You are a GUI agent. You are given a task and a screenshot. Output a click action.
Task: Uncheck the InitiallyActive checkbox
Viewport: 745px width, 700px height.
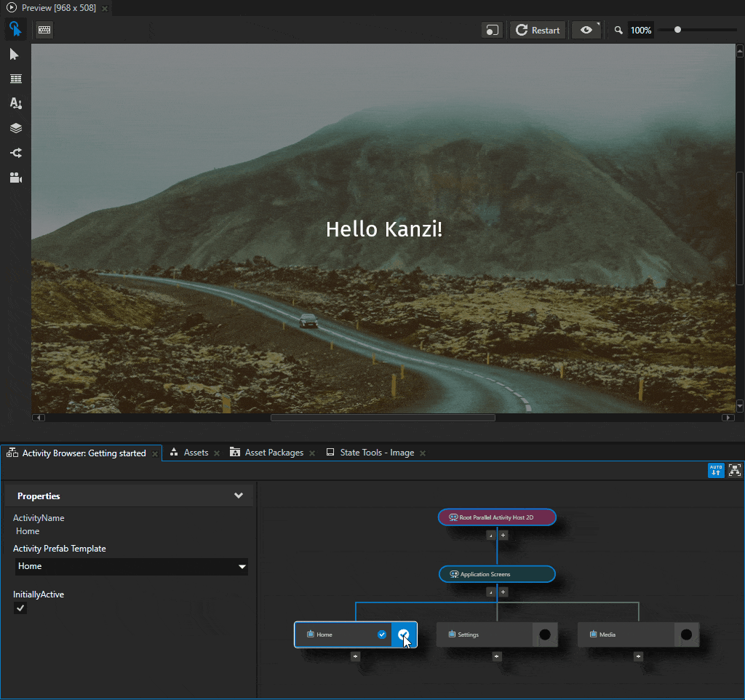(x=19, y=608)
